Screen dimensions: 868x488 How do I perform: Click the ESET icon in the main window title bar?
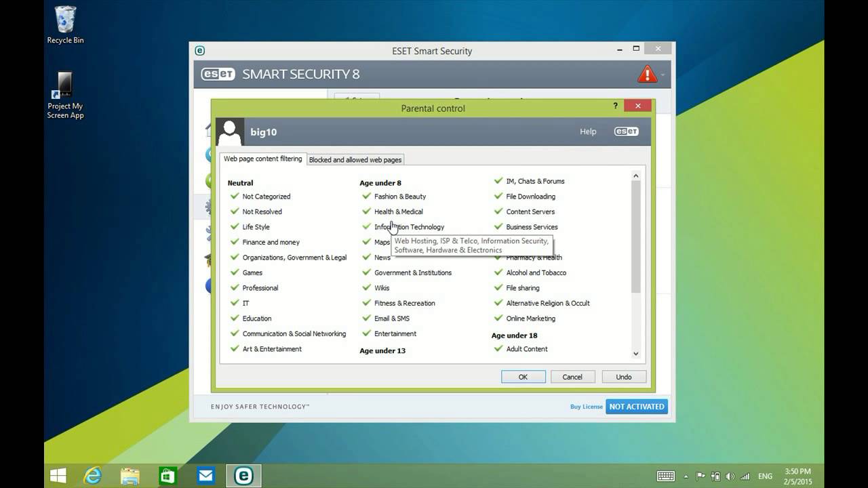[x=199, y=50]
